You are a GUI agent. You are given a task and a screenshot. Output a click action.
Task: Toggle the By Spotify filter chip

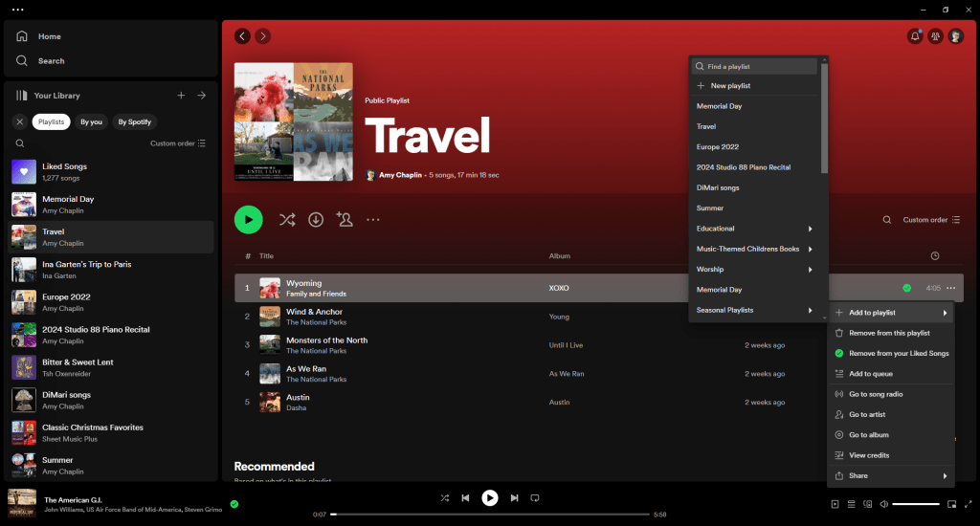pos(134,121)
